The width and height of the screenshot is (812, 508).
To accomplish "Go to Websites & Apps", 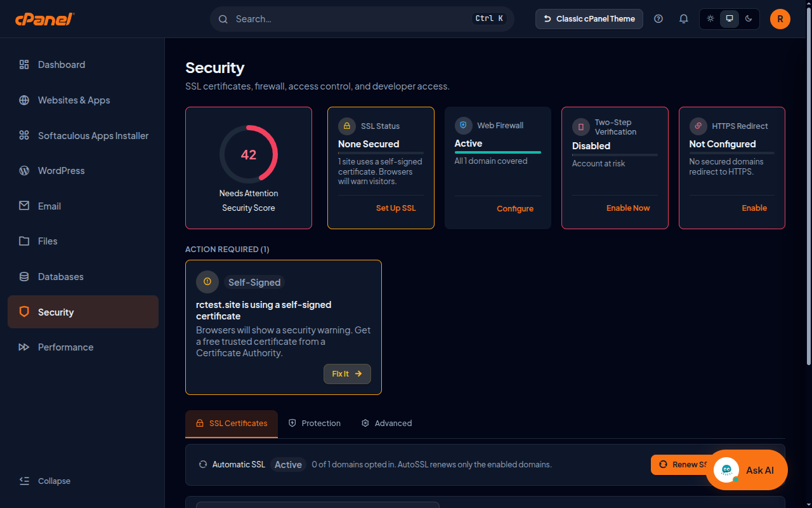I will [x=83, y=100].
